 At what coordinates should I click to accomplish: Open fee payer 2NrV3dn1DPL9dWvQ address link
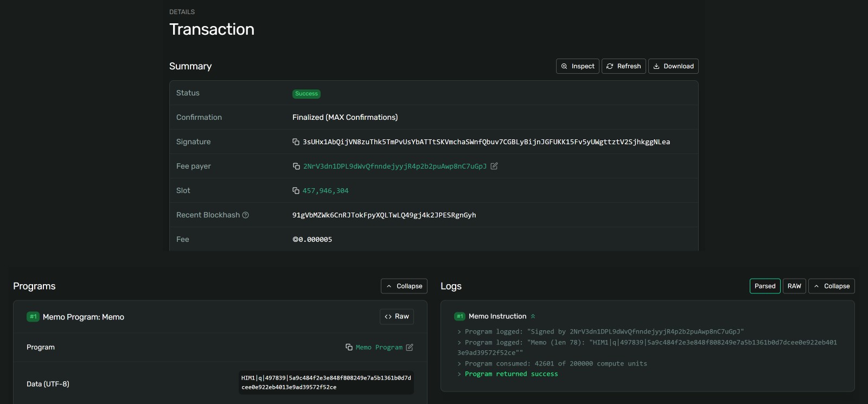(395, 166)
